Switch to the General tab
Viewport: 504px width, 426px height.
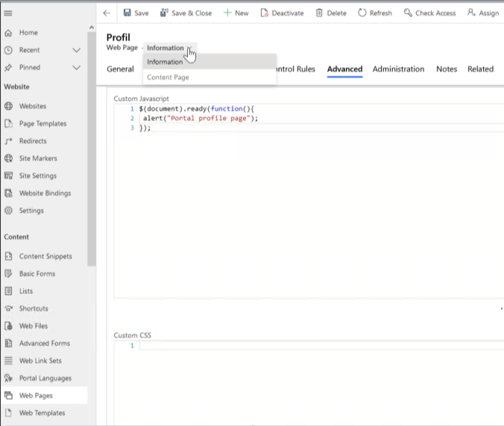coord(120,69)
